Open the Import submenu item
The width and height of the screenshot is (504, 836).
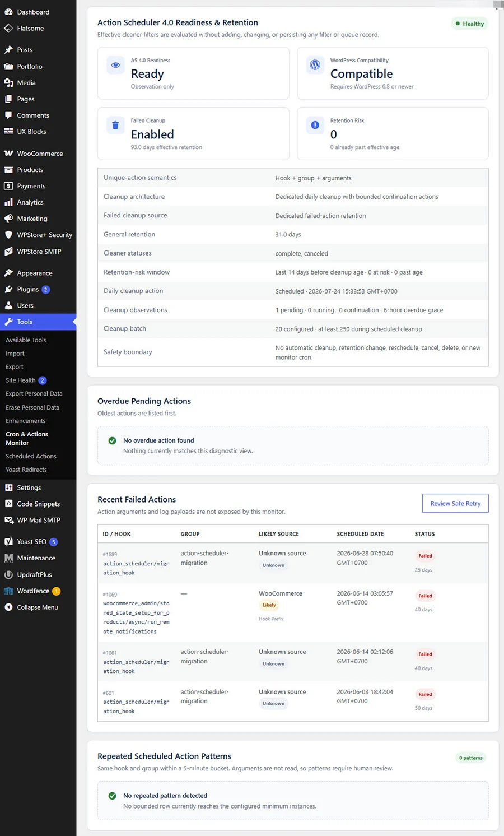pyautogui.click(x=15, y=354)
